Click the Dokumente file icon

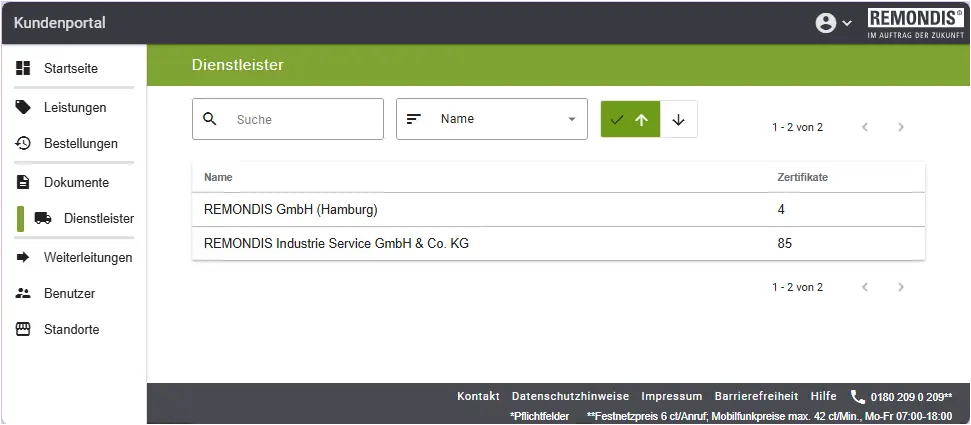23,182
